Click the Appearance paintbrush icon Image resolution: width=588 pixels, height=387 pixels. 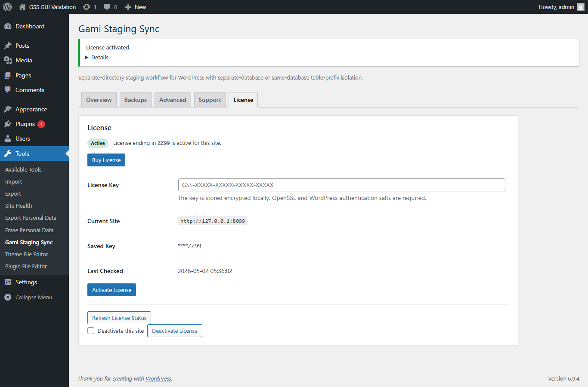click(8, 109)
